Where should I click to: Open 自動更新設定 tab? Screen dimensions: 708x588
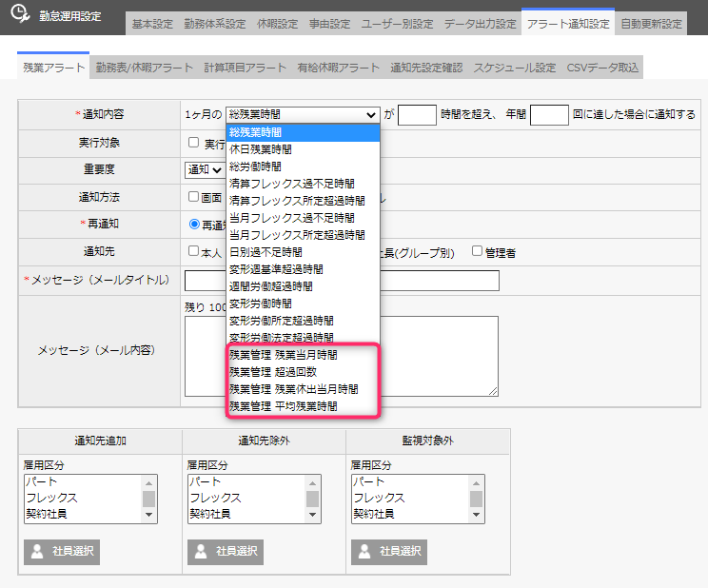tap(651, 24)
